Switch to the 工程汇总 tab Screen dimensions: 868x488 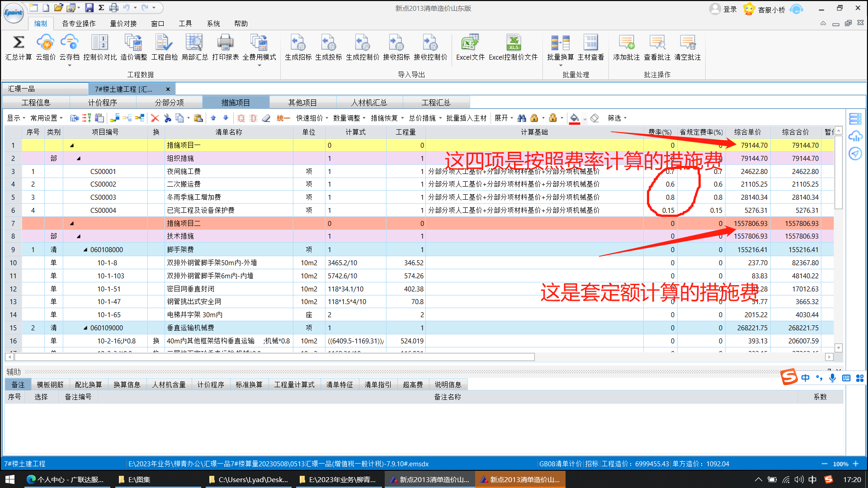pyautogui.click(x=436, y=103)
